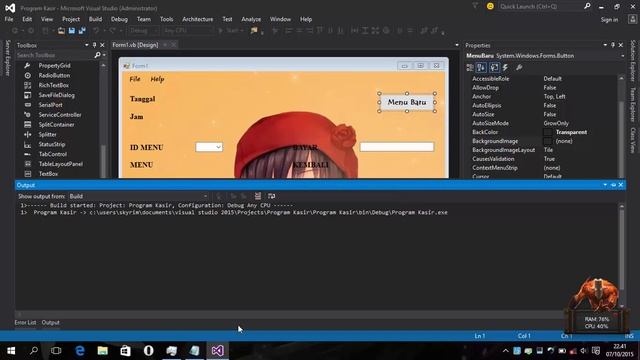The height and width of the screenshot is (360, 640).
Task: Clear all output using the Output toolbar icon
Action: (x=258, y=196)
